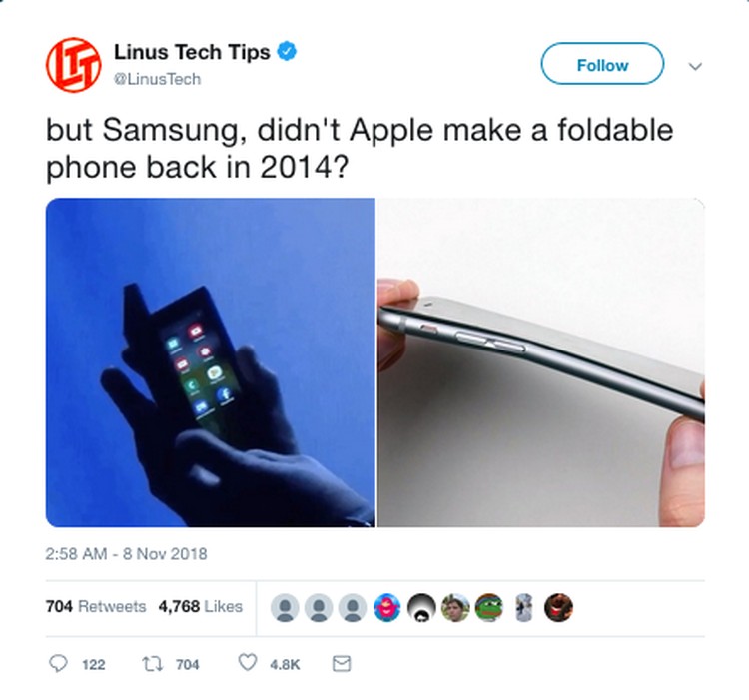This screenshot has height=700, width=749.
Task: Open the pink bird liker avatar
Action: coord(386,607)
